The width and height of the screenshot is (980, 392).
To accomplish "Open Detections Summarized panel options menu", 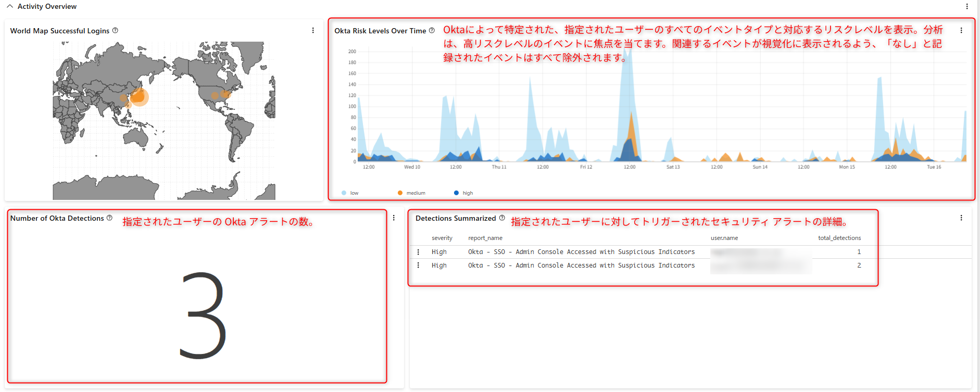I will [x=961, y=218].
